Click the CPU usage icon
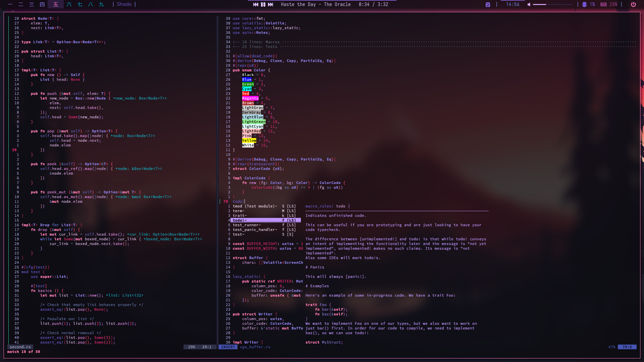This screenshot has width=644, height=362. (x=584, y=4)
